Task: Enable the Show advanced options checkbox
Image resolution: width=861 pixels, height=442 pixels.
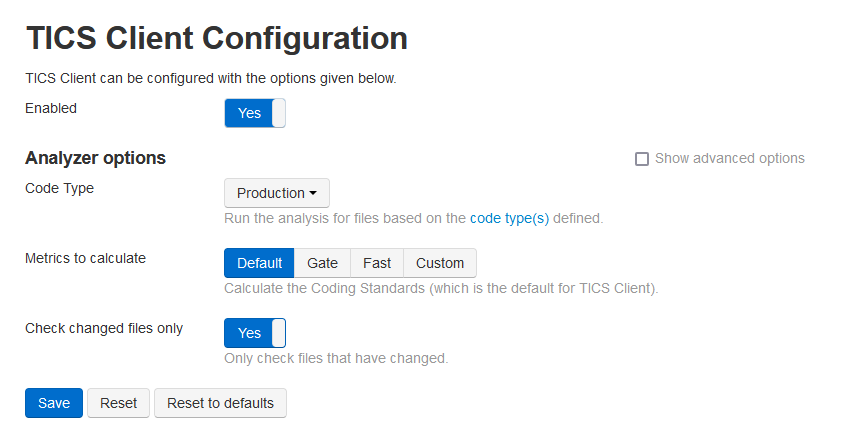Action: [x=642, y=158]
